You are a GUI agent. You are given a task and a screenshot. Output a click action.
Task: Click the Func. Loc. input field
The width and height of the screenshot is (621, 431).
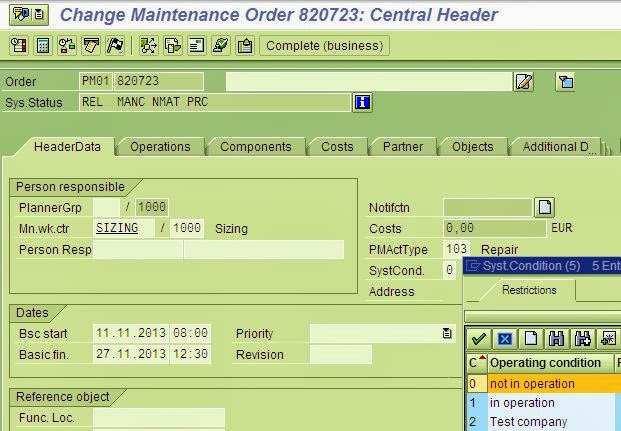pos(159,418)
